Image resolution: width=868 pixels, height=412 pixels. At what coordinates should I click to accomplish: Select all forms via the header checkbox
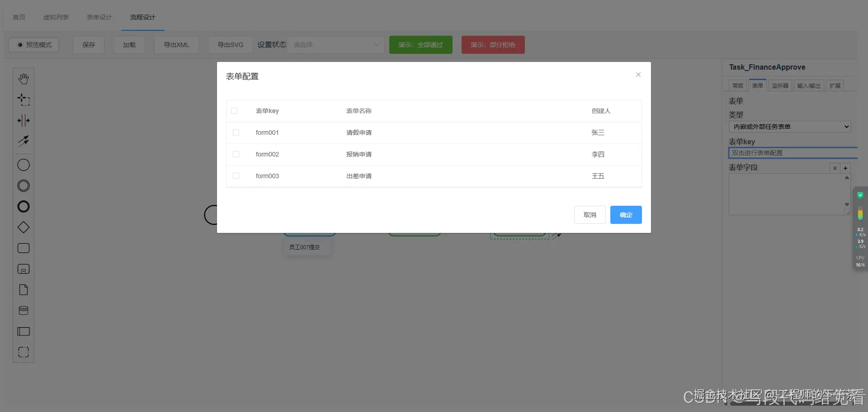tap(234, 110)
